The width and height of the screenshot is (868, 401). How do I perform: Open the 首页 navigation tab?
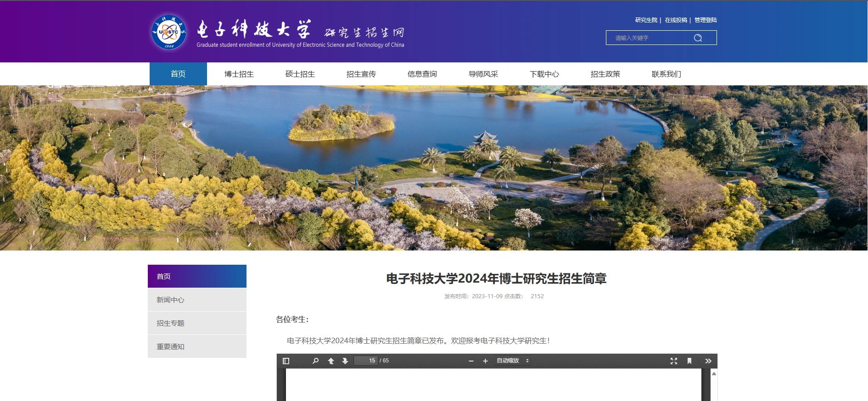click(x=178, y=74)
